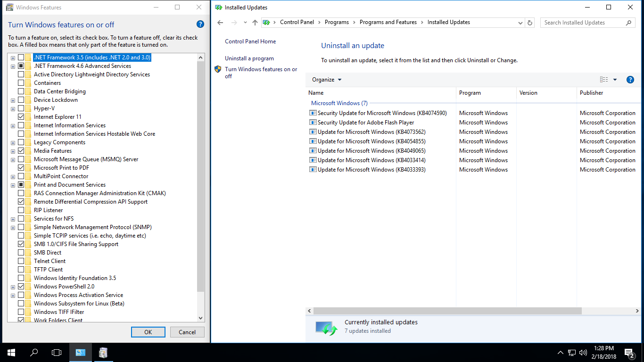Select the Windows Identity Foundation 3.5 row
The height and width of the screenshot is (362, 644).
tap(74, 278)
